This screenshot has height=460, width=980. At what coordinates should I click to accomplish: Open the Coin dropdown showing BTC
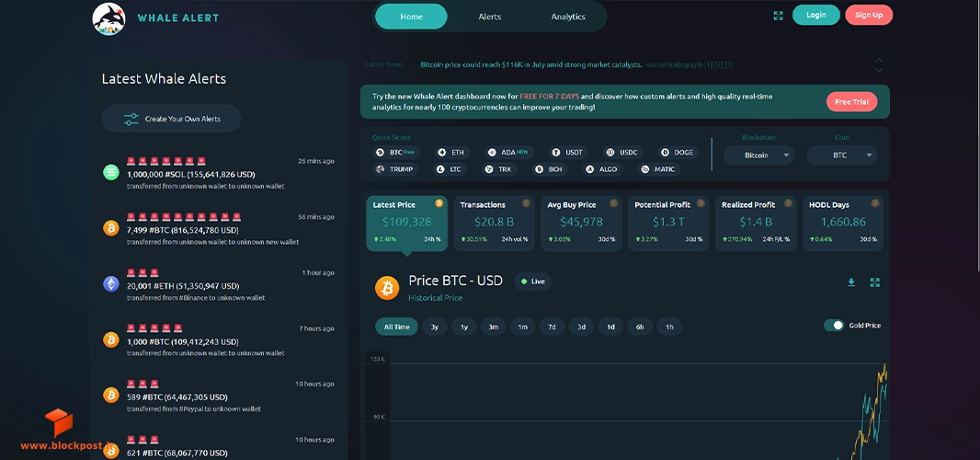pos(842,155)
